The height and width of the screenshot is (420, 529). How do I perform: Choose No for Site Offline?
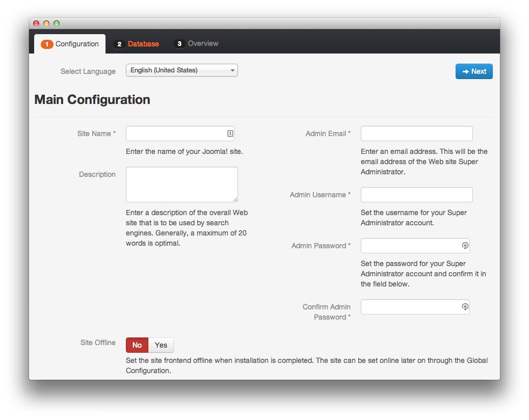tap(137, 345)
